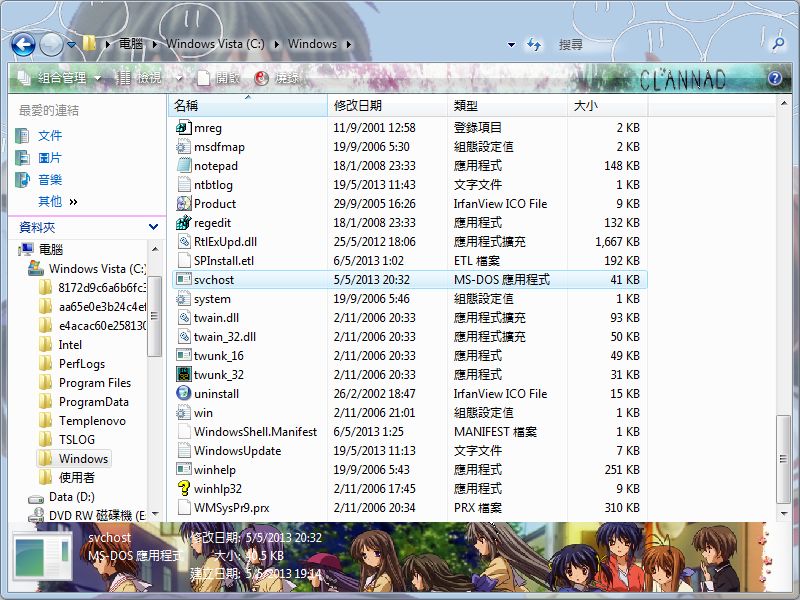Click the blue Help icon in toolbar
This screenshot has height=600, width=800.
pyautogui.click(x=774, y=78)
